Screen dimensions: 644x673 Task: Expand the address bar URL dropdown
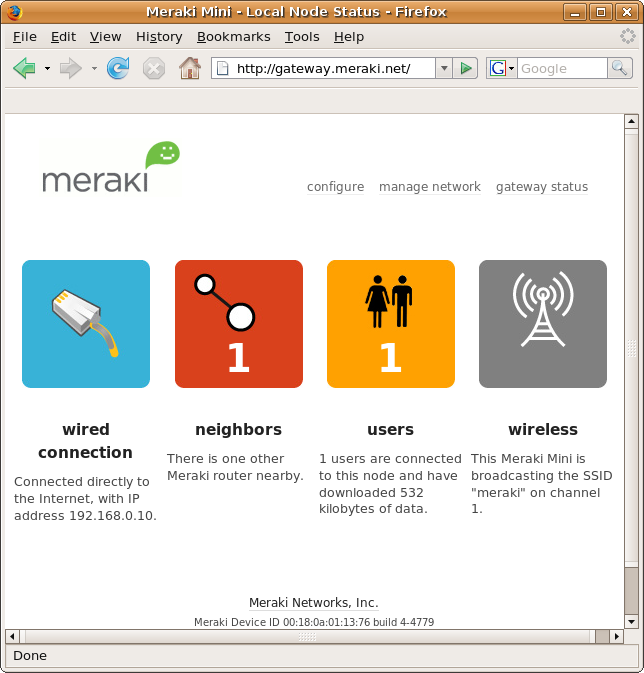click(444, 68)
